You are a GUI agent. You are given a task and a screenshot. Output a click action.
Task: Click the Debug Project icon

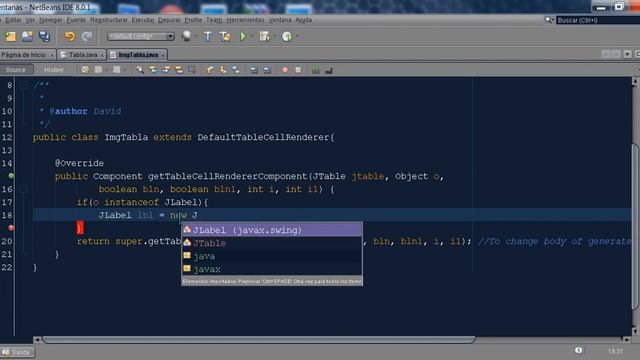264,37
